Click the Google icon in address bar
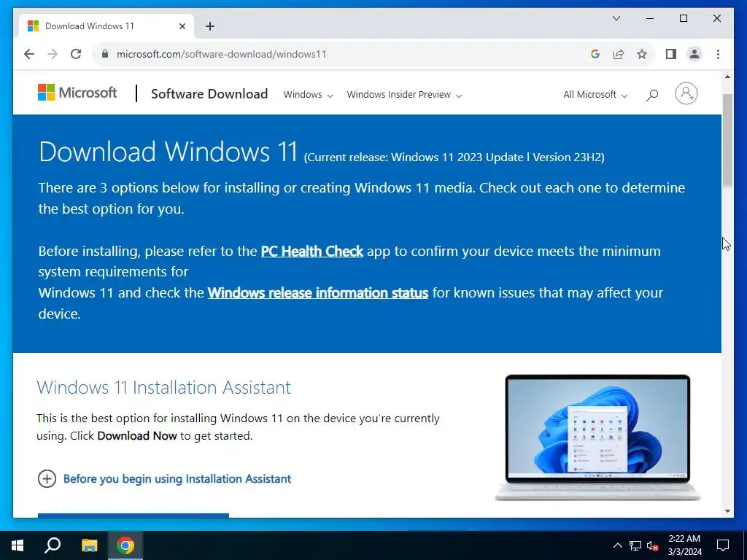This screenshot has height=560, width=747. point(595,54)
